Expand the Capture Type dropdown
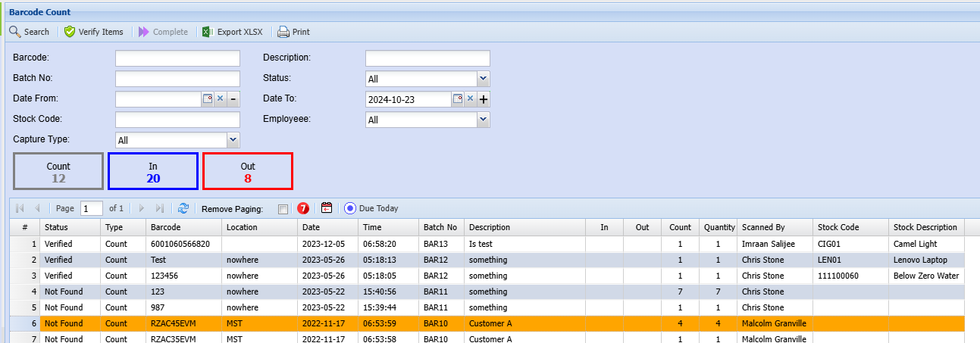 point(233,140)
